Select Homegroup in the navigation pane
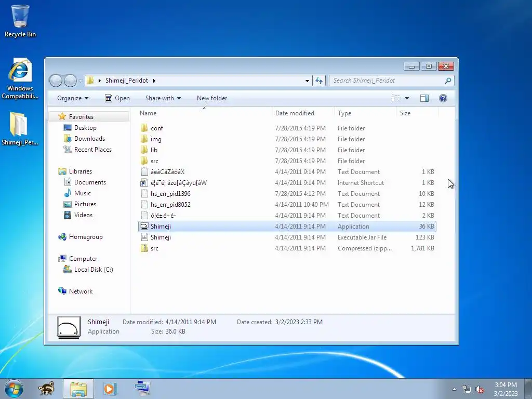Viewport: 532px width, 399px height. click(x=86, y=237)
